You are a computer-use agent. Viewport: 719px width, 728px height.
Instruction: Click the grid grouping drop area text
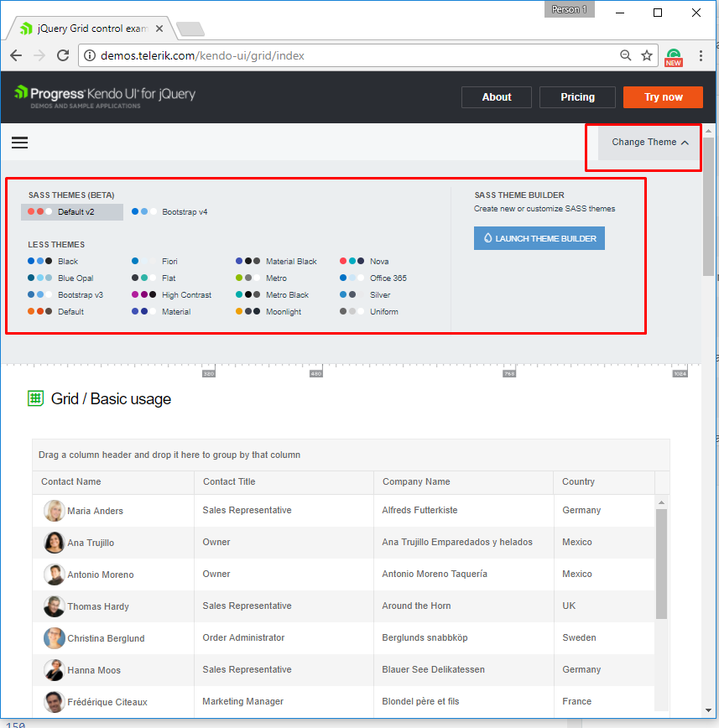point(169,455)
